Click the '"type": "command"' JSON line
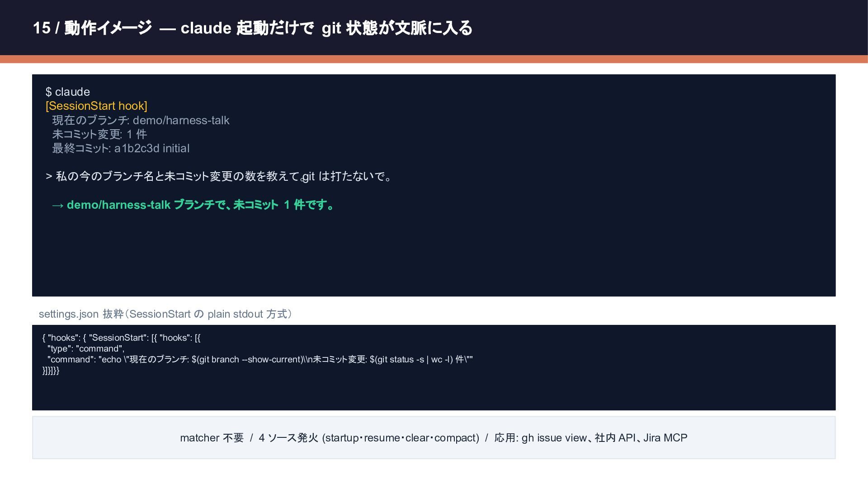The width and height of the screenshot is (868, 488). click(85, 348)
